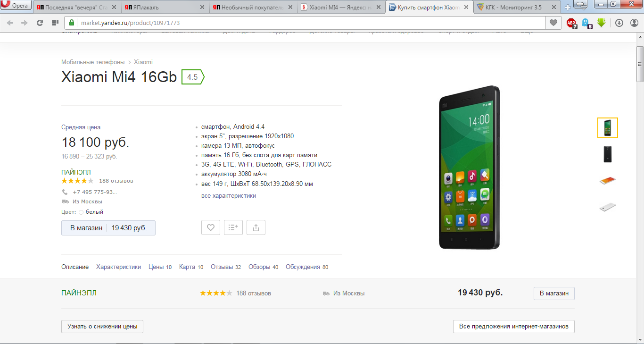This screenshot has height=344, width=644.
Task: Open 188 отзывов under the average price
Action: (x=116, y=181)
